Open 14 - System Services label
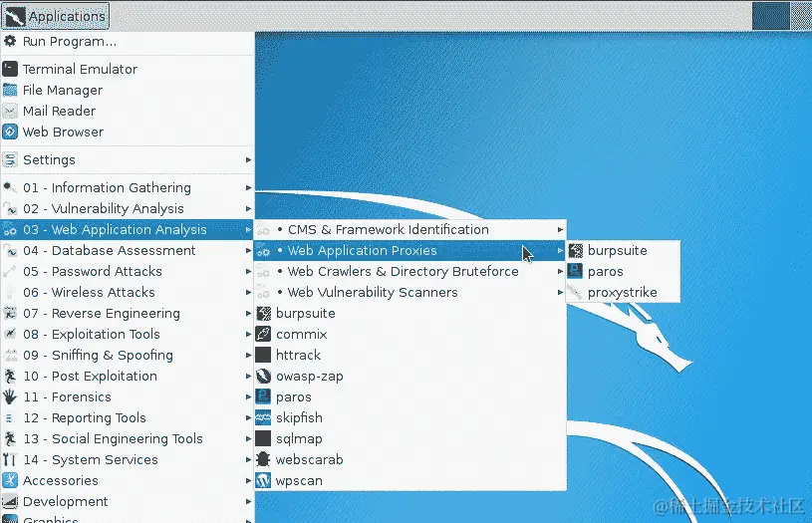 coord(91,460)
